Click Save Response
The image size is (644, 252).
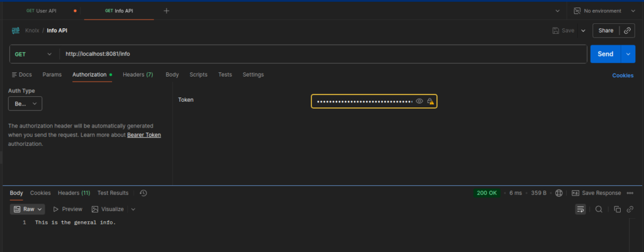[596, 193]
